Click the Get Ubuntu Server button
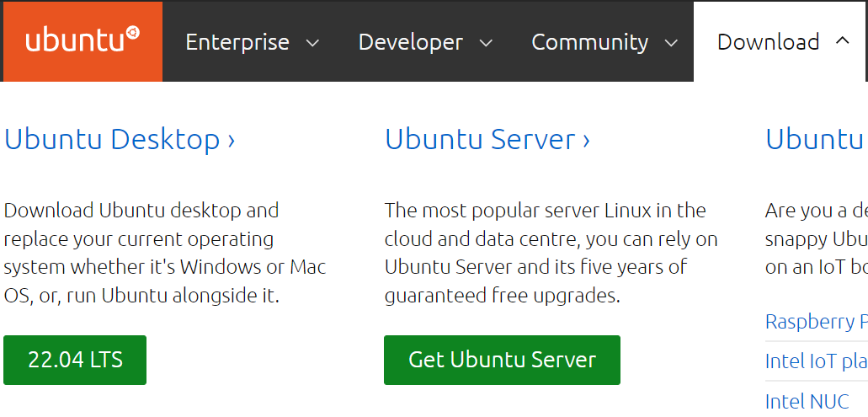The image size is (868, 417). 502,360
